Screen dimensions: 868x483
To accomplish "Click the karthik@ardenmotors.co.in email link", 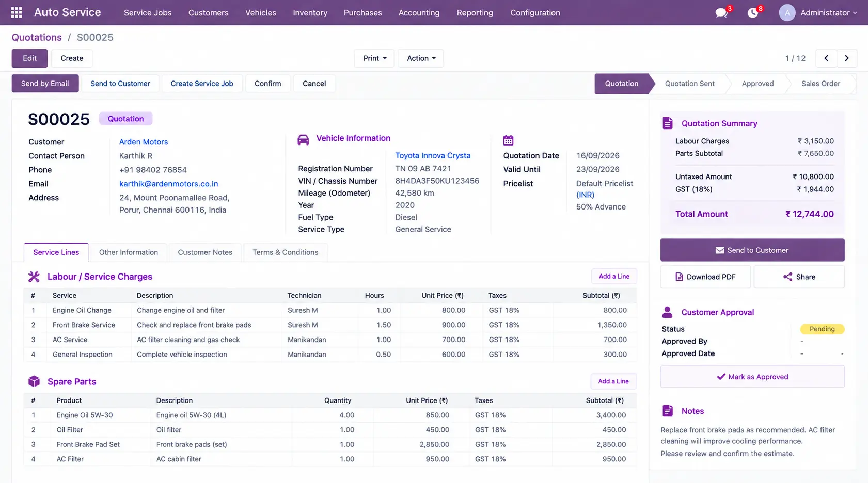I will click(x=168, y=184).
